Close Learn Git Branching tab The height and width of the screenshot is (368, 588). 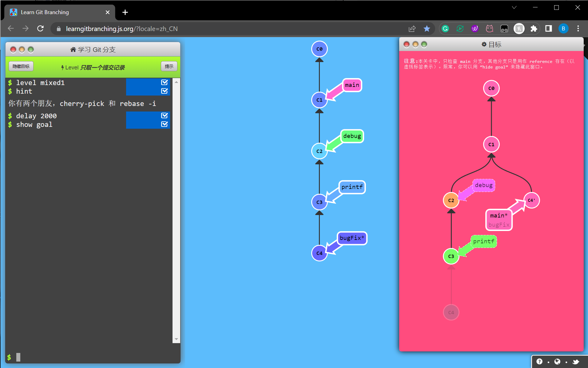point(108,12)
